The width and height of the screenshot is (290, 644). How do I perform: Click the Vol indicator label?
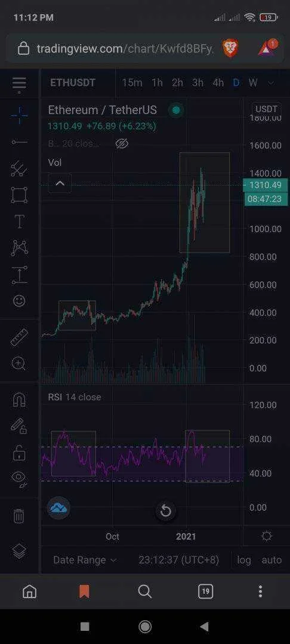55,163
